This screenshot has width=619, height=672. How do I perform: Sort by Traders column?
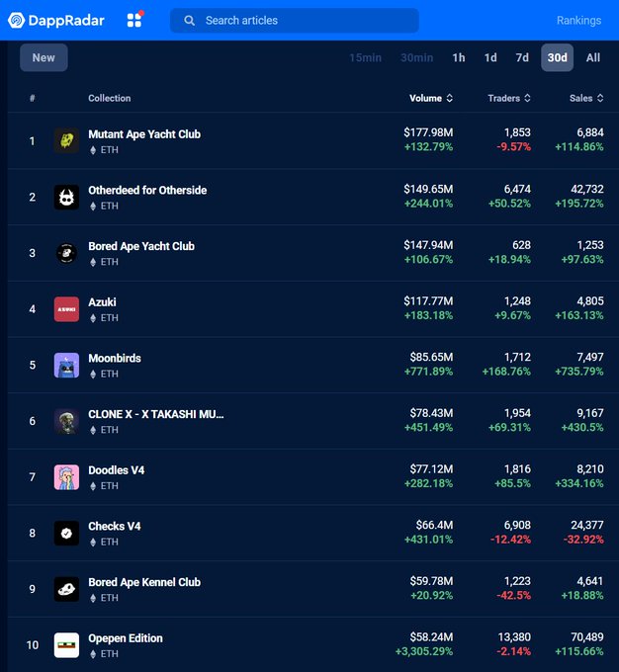[x=509, y=98]
